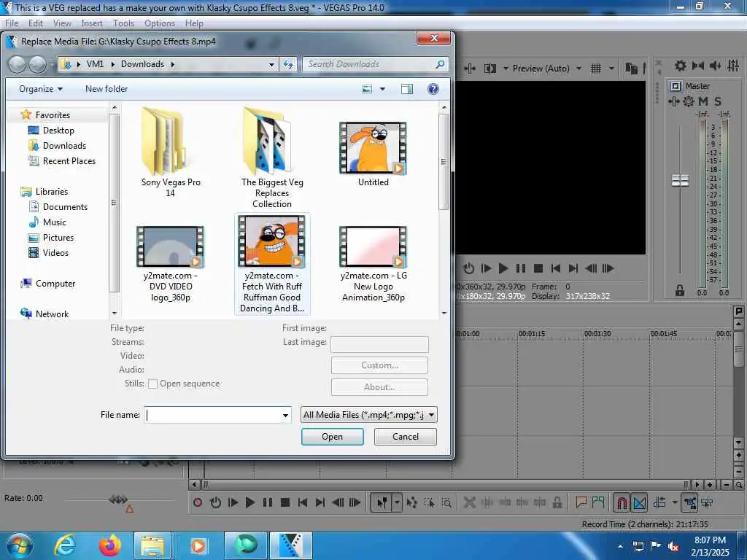747x560 pixels.
Task: Click the Lock Event padlock in timeline toolbar
Action: pos(557,502)
